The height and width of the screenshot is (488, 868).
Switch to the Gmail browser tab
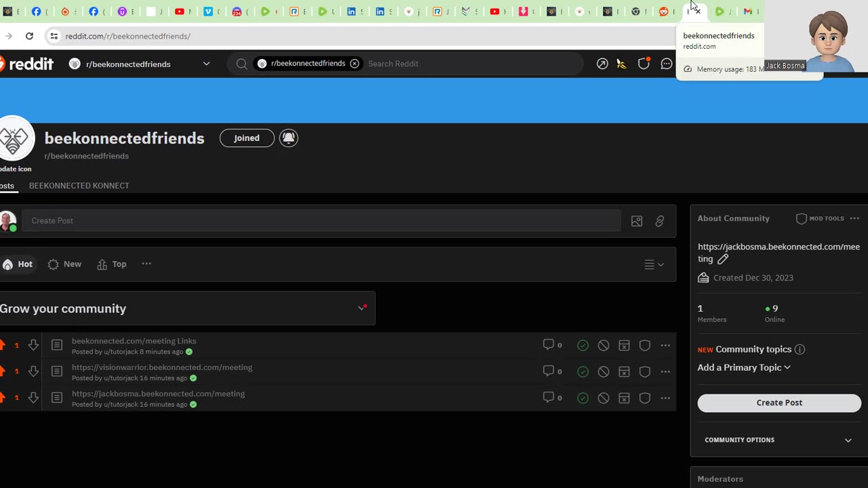[x=747, y=12]
